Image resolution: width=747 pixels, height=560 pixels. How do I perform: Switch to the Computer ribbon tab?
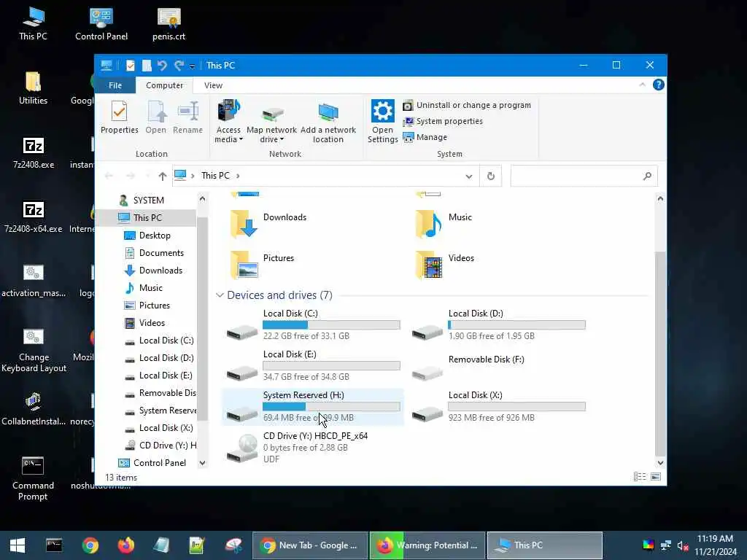tap(164, 85)
